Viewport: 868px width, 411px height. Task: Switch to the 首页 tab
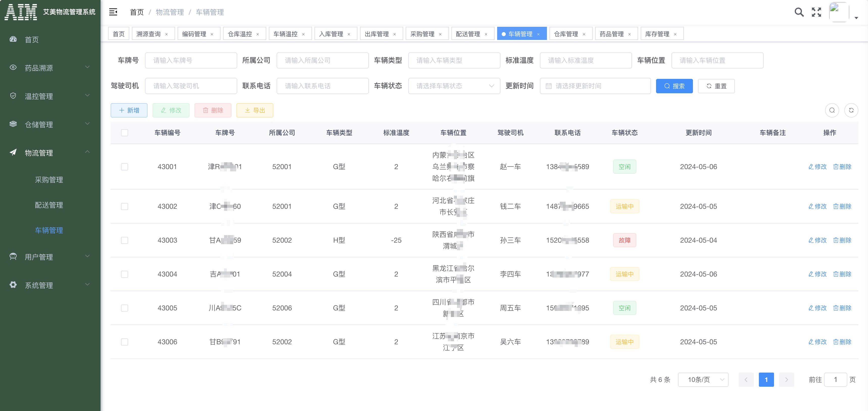tap(119, 34)
